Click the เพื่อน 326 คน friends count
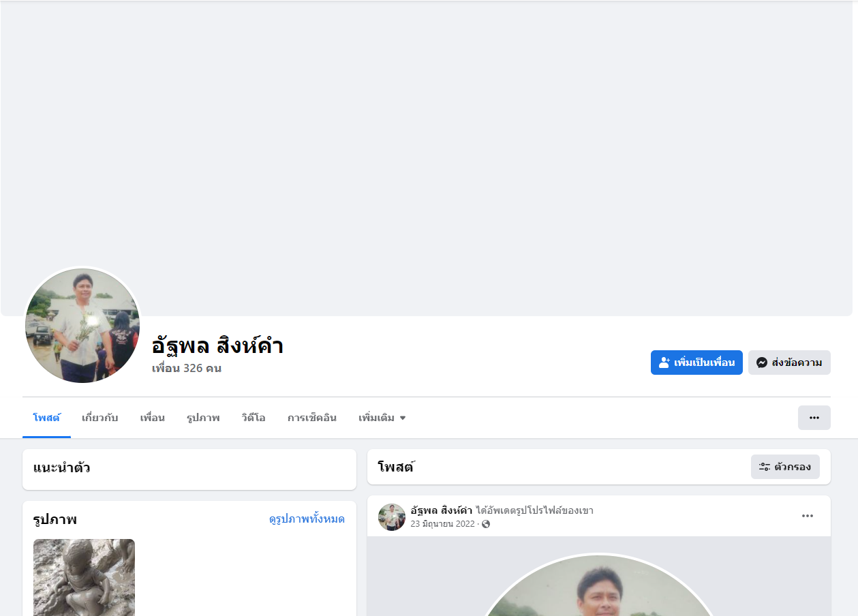858x616 pixels. coord(187,368)
